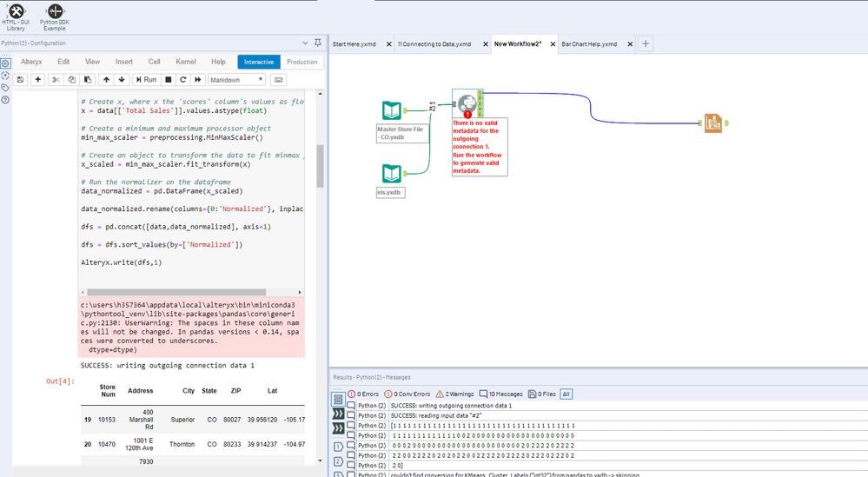Expand the Configuration panel chevron menu
Viewport: 868px width, 477px height.
point(305,43)
